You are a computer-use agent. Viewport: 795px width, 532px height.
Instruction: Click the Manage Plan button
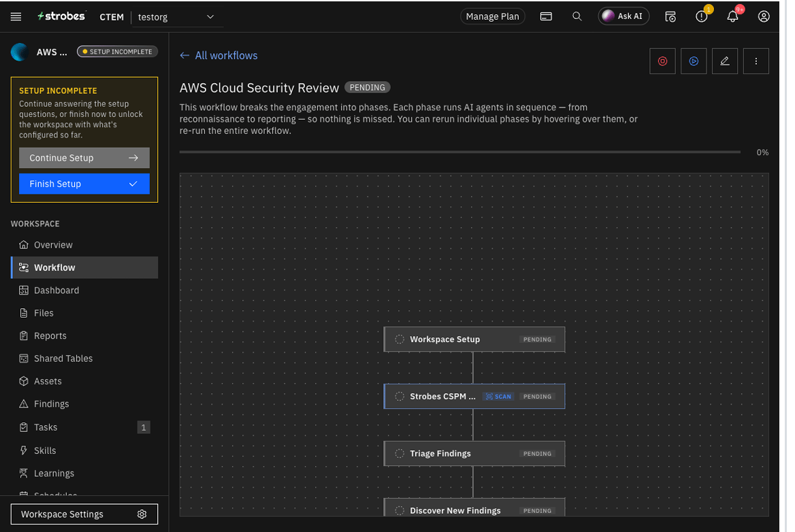(x=492, y=17)
